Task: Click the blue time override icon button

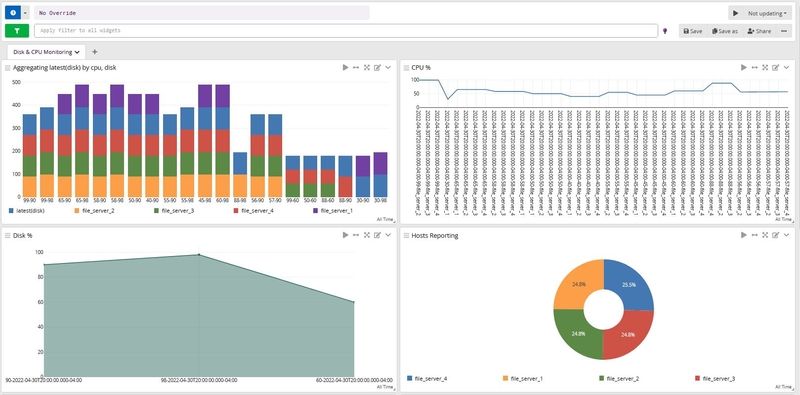Action: click(13, 13)
